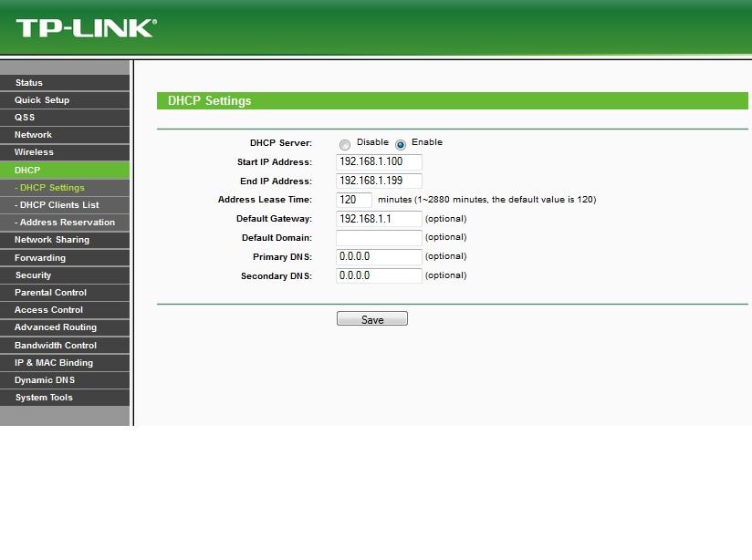Click the TP-LINK logo
The height and width of the screenshot is (560, 752).
[87, 27]
